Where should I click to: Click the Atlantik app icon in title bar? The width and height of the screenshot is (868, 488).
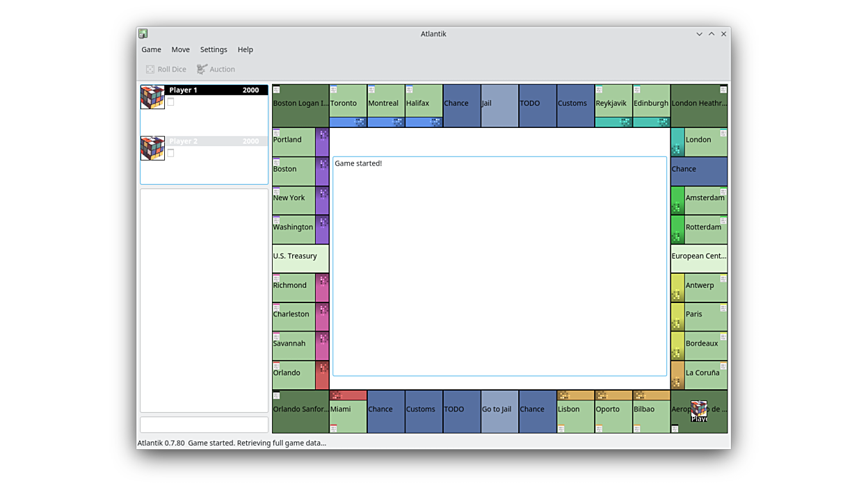point(143,33)
